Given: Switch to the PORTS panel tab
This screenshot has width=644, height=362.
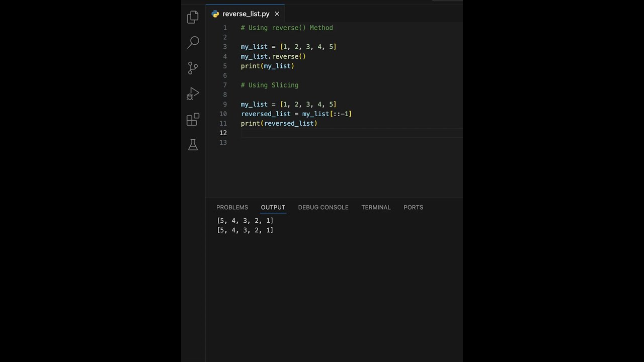Looking at the screenshot, I should (413, 207).
